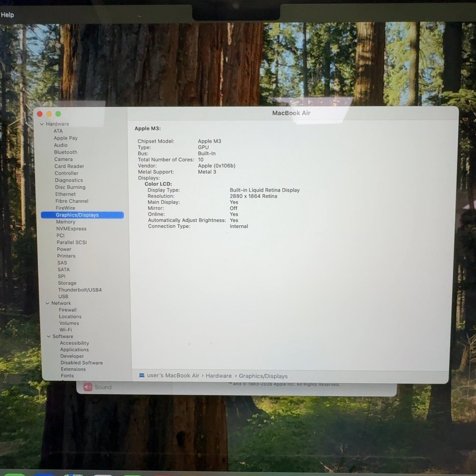Show Memory information

point(66,222)
